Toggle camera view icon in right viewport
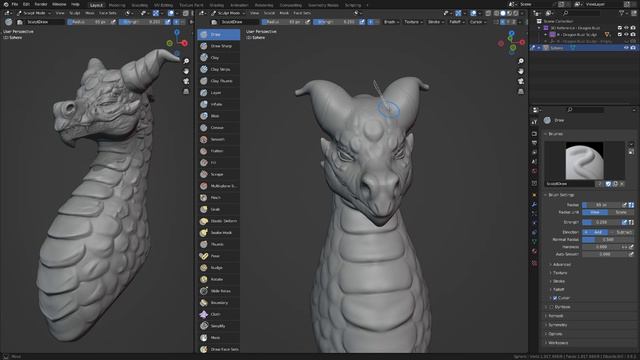Image resolution: width=640 pixels, height=360 pixels. (x=521, y=81)
